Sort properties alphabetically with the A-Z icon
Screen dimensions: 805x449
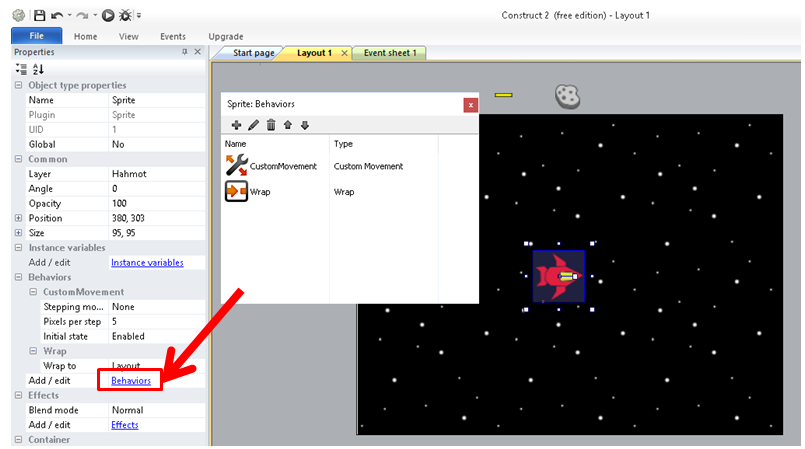38,69
